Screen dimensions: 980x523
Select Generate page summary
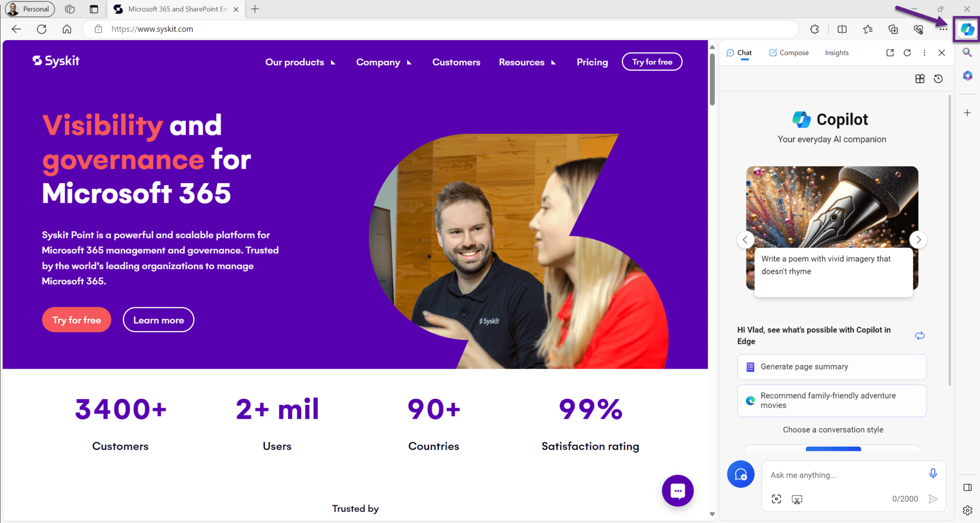tap(832, 367)
